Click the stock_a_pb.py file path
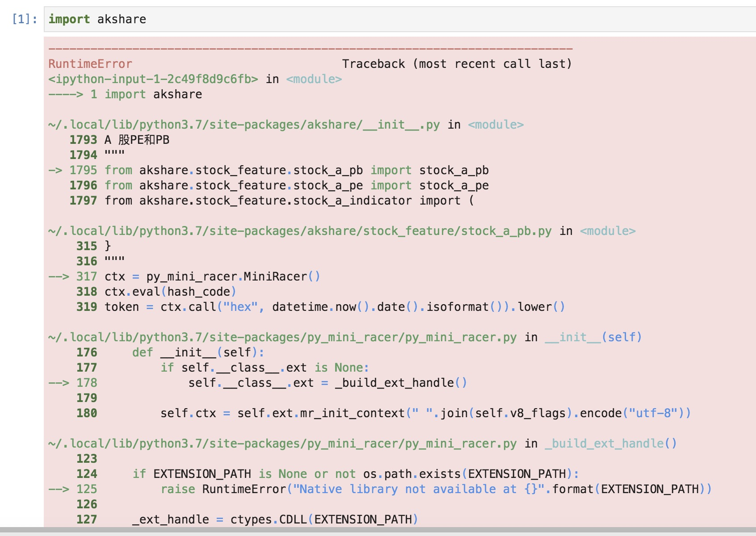This screenshot has height=536, width=756. pos(295,231)
